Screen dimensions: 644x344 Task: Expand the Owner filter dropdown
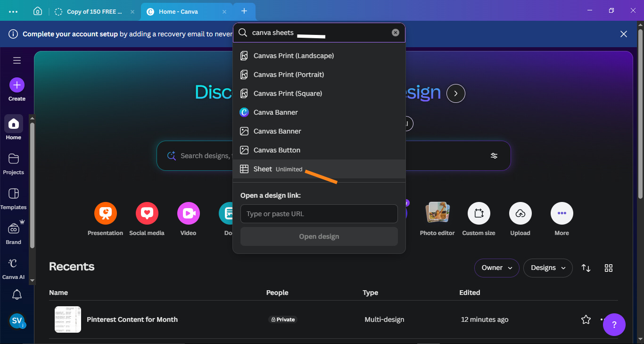(497, 268)
